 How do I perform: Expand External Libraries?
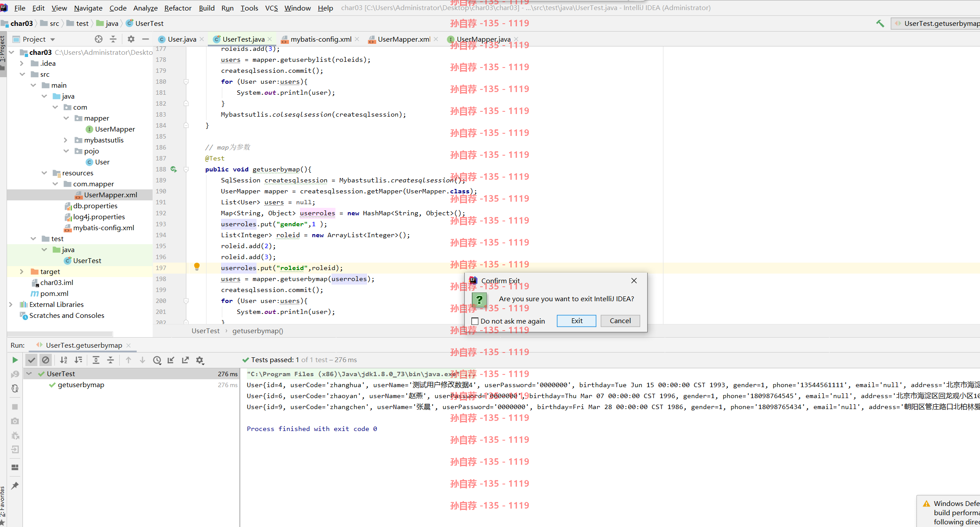click(11, 305)
